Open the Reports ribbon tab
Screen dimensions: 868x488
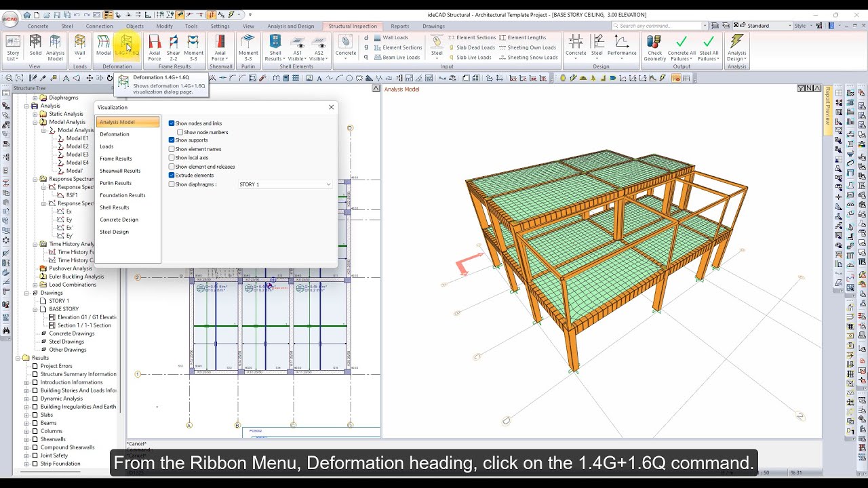click(x=400, y=26)
